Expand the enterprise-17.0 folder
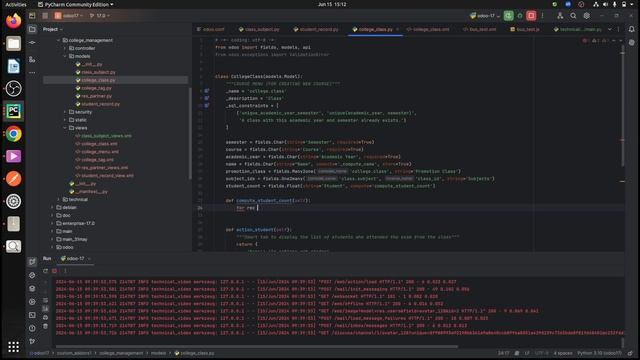 click(52, 223)
